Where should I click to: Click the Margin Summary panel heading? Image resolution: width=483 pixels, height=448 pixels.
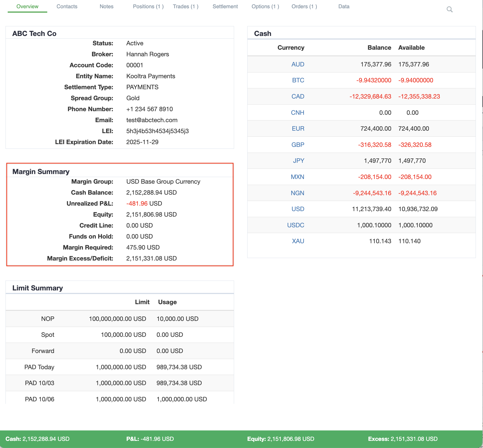(41, 172)
